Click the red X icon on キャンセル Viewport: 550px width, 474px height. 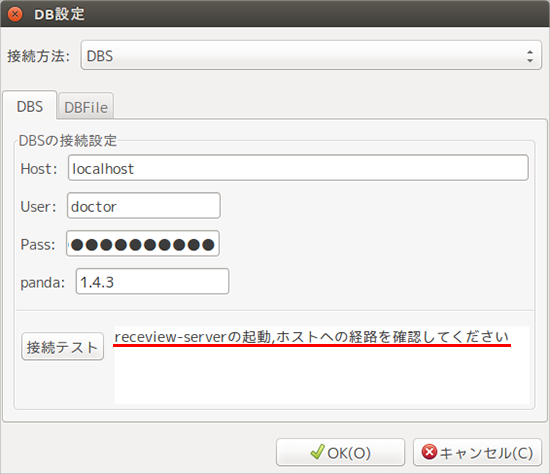pos(429,452)
